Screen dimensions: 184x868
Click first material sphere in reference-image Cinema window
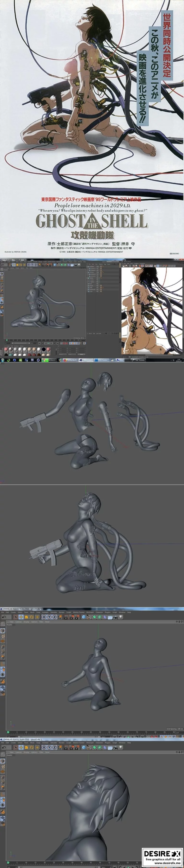pos(6,349)
